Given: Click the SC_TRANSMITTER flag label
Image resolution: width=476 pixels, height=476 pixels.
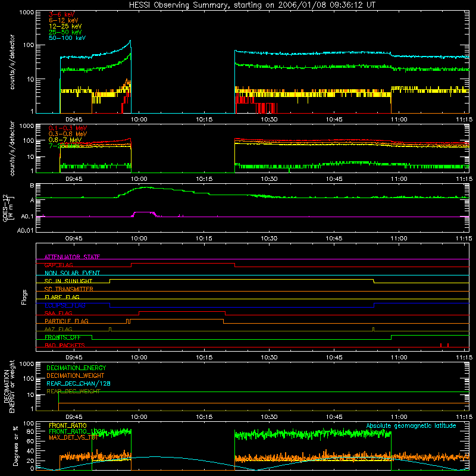Looking at the screenshot, I should point(68,289).
